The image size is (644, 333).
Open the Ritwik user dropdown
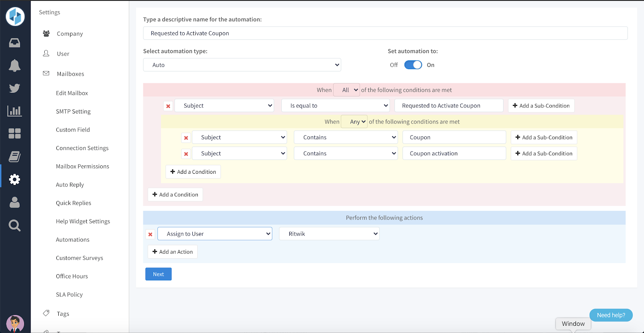pos(329,234)
